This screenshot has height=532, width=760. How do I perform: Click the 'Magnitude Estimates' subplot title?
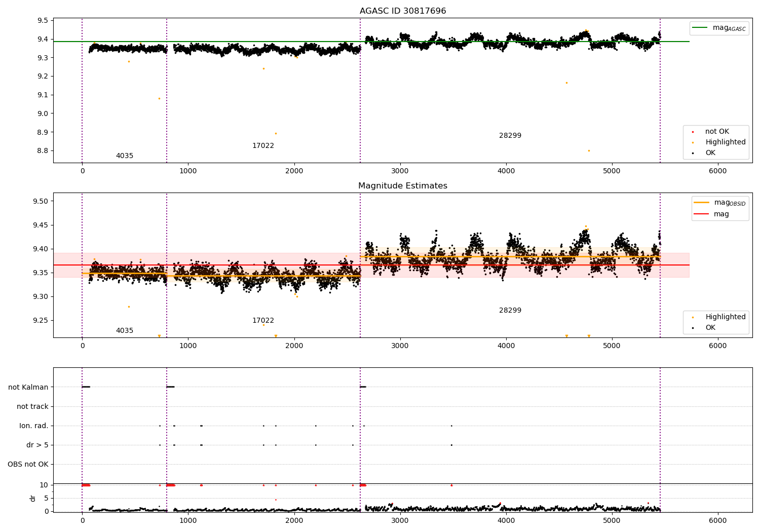(x=403, y=186)
